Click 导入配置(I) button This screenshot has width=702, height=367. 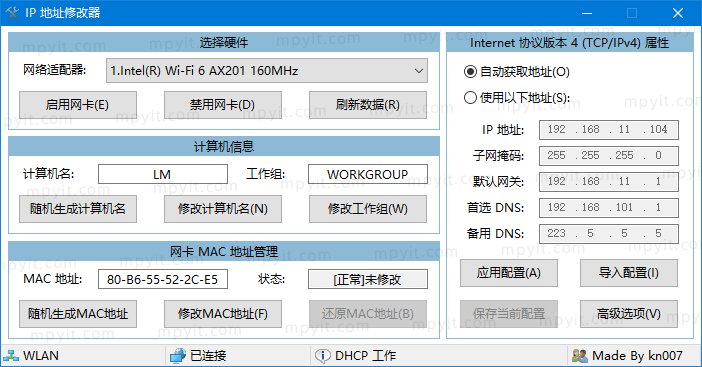click(629, 273)
